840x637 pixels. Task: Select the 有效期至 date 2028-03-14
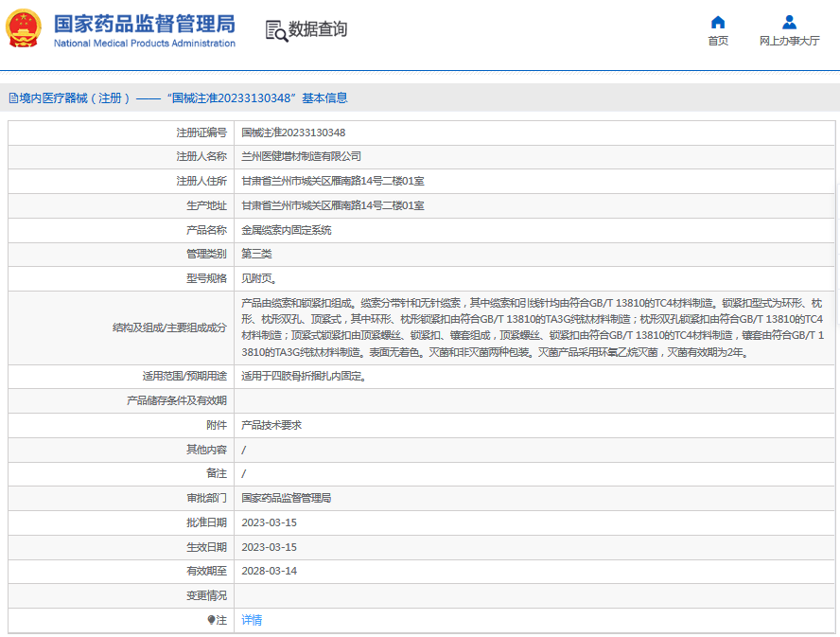click(270, 572)
